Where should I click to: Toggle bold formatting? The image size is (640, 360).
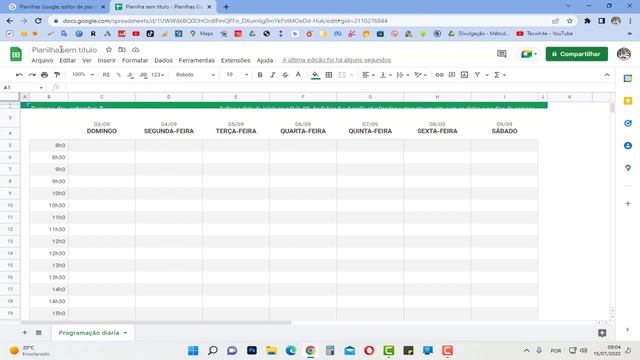260,75
